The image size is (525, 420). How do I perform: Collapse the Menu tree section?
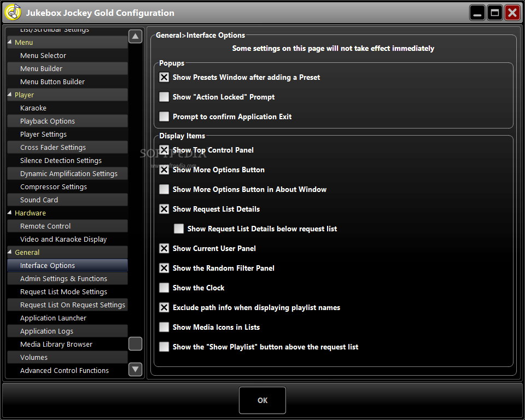[x=10, y=42]
